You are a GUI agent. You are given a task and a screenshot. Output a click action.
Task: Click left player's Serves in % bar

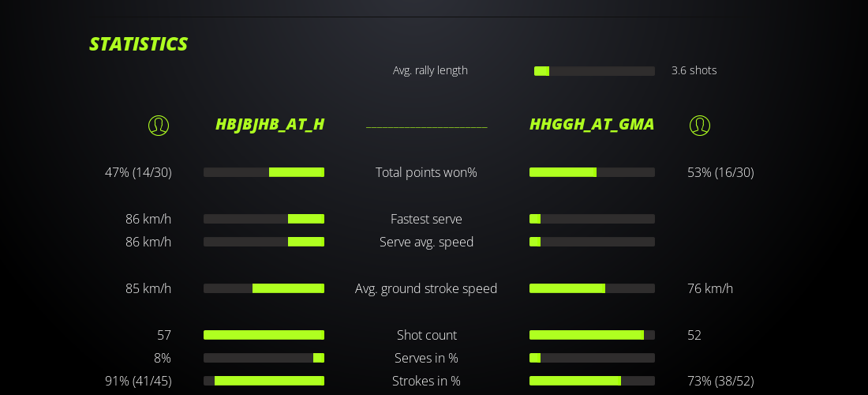click(x=264, y=358)
